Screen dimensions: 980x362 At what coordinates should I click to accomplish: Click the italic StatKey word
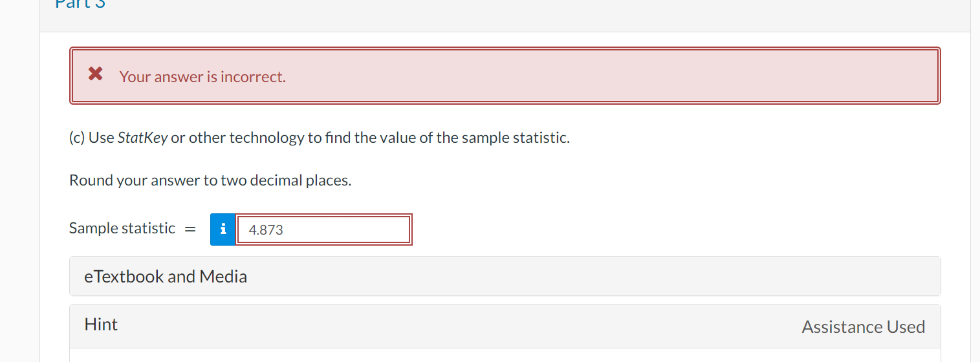pyautogui.click(x=142, y=138)
